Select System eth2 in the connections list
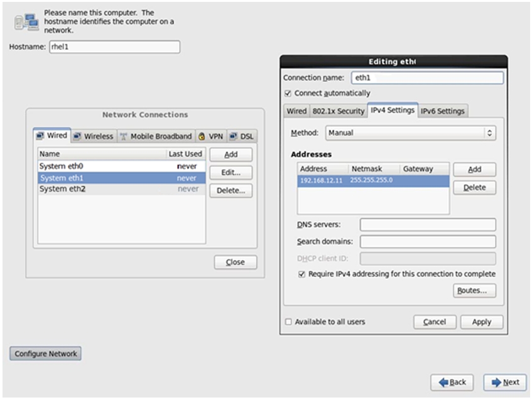Image resolution: width=532 pixels, height=417 pixels. tap(121, 189)
